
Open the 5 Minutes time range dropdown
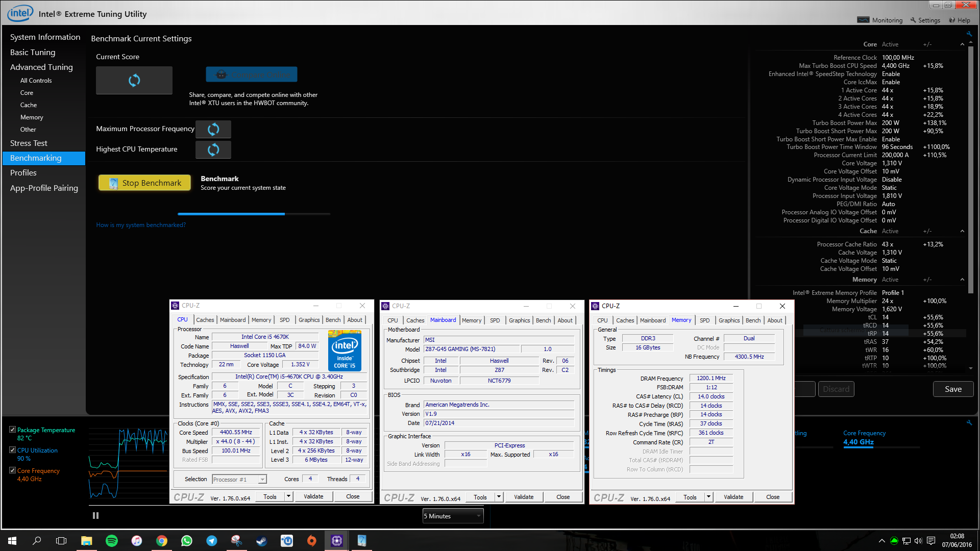tap(453, 516)
